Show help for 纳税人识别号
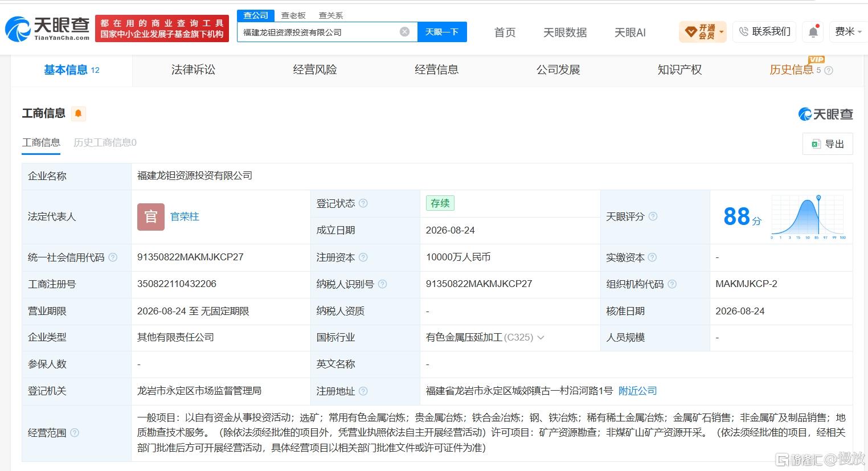Screen dimensions: 868x471 [x=382, y=284]
